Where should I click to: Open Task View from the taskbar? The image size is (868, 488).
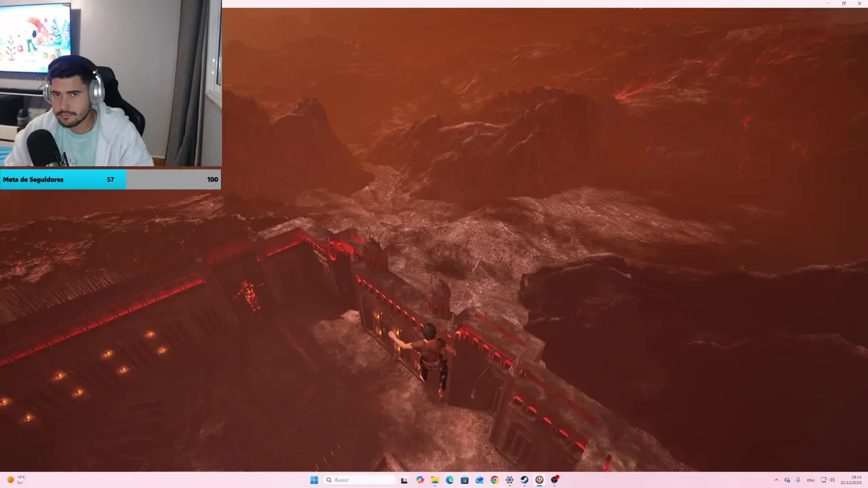(x=404, y=480)
